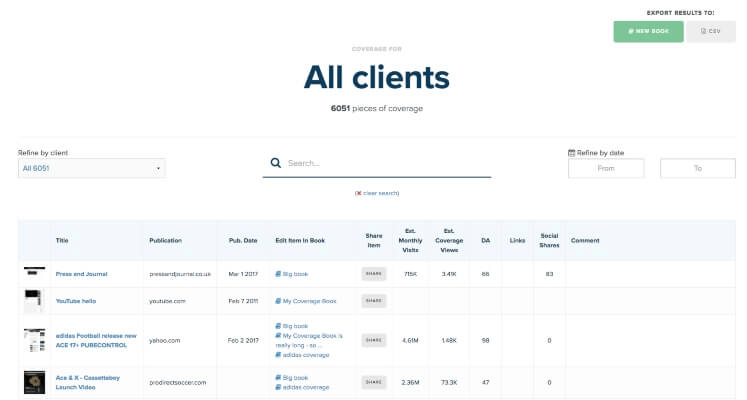Click the prodirectsoccer.com publication cell
747x400 pixels.
178,382
